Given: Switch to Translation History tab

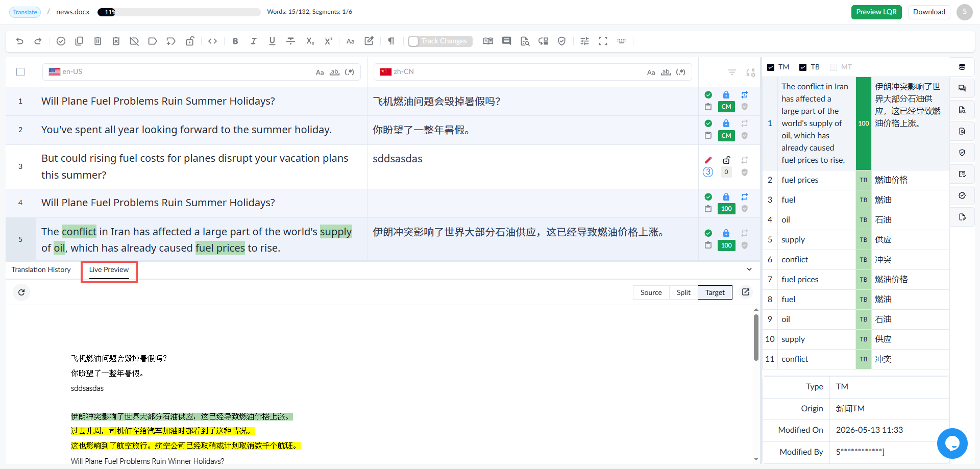Looking at the screenshot, I should pos(41,270).
